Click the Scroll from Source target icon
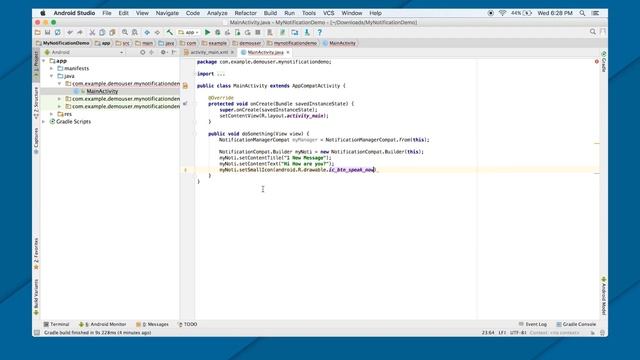The image size is (640, 360). click(142, 52)
